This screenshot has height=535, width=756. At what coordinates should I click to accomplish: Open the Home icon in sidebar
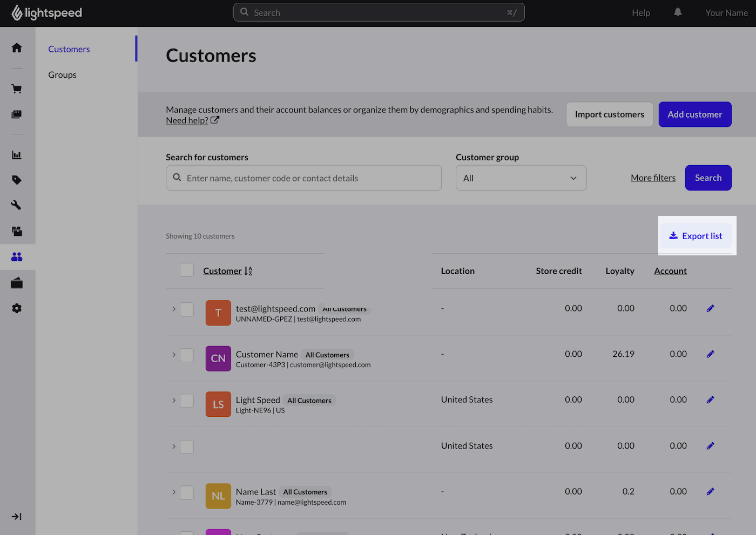coord(17,48)
